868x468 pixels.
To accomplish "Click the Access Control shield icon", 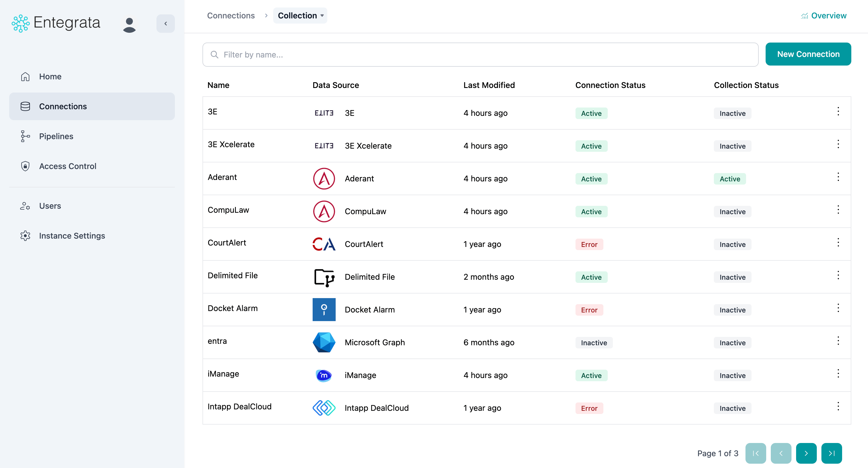I will pyautogui.click(x=25, y=166).
